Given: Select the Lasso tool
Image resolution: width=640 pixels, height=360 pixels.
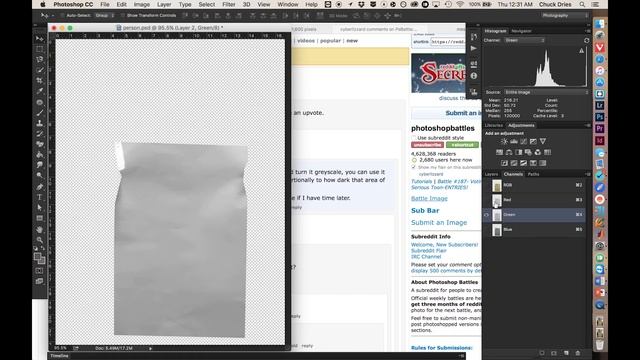Looking at the screenshot, I should click(40, 60).
